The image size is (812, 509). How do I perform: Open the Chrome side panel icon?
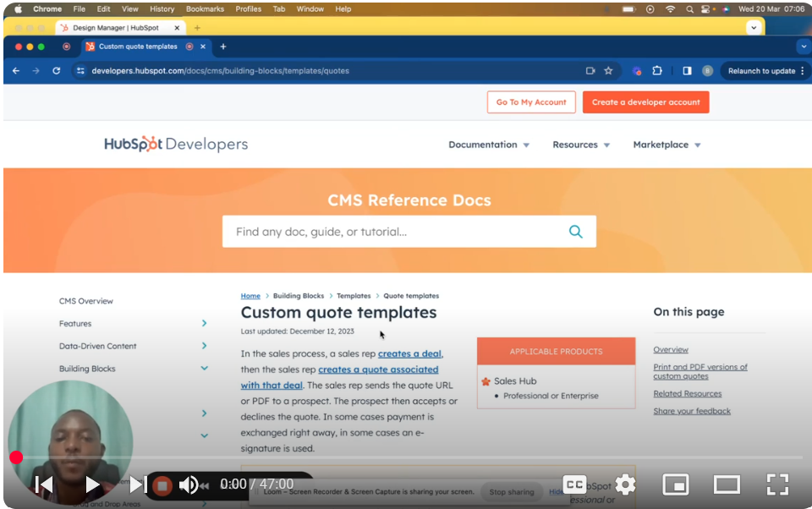[687, 71]
